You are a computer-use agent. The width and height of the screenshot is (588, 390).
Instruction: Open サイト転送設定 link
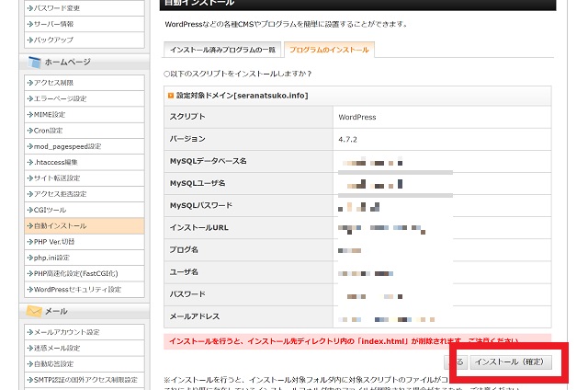[x=85, y=178]
